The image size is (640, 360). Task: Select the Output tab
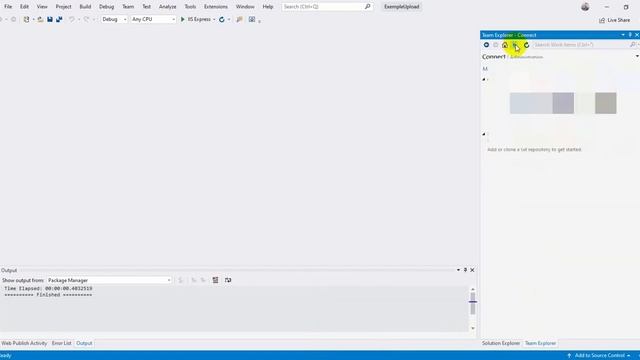[x=84, y=343]
